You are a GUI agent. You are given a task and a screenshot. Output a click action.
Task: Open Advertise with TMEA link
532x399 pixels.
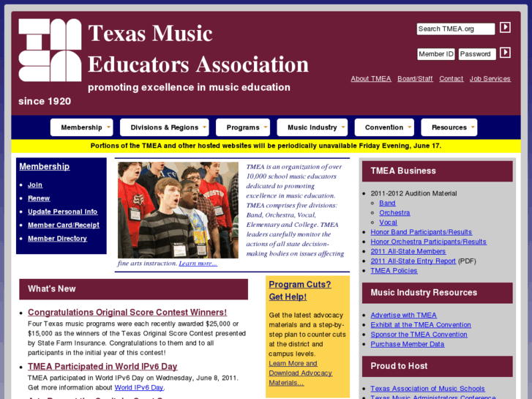(403, 315)
